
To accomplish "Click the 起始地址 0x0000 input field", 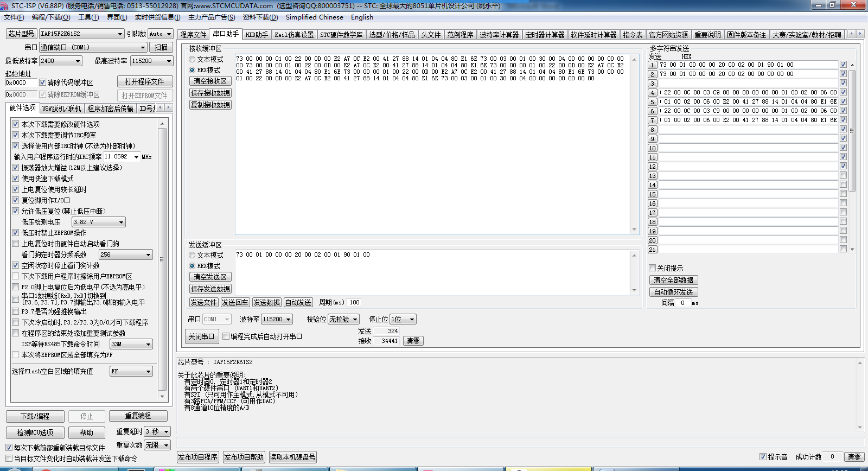I will (x=21, y=82).
